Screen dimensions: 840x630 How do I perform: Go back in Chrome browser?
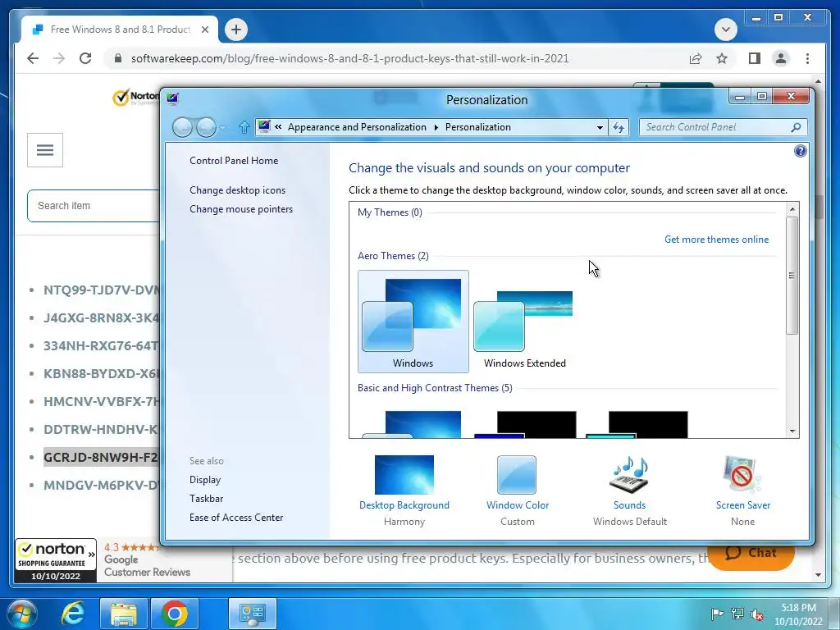(33, 58)
